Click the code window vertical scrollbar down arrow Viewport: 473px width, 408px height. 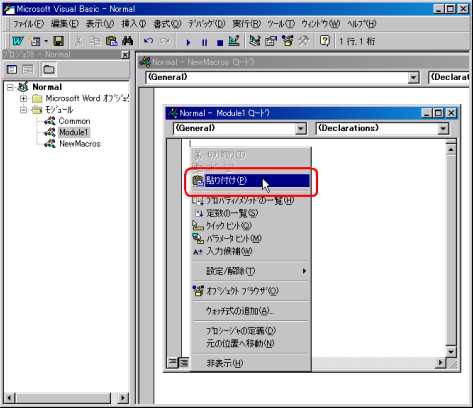click(x=451, y=351)
